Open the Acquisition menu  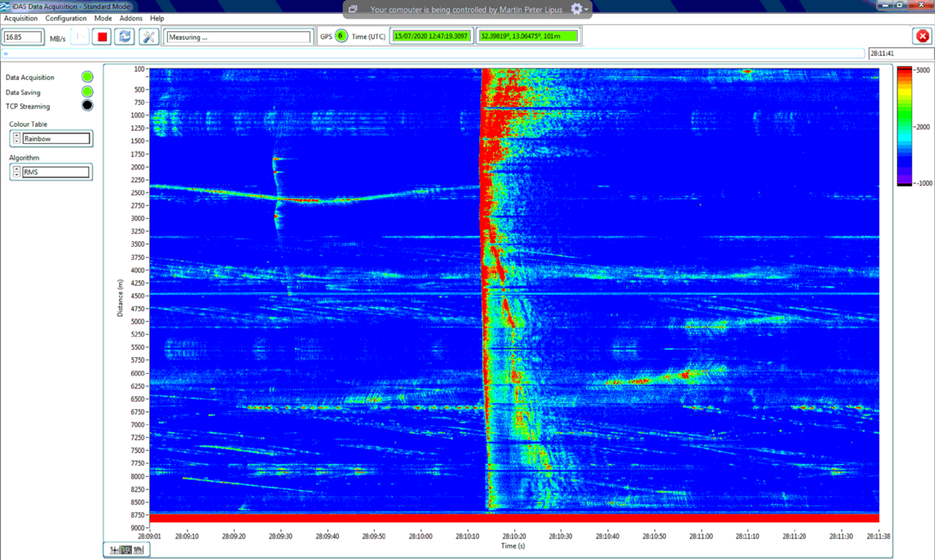pos(21,18)
